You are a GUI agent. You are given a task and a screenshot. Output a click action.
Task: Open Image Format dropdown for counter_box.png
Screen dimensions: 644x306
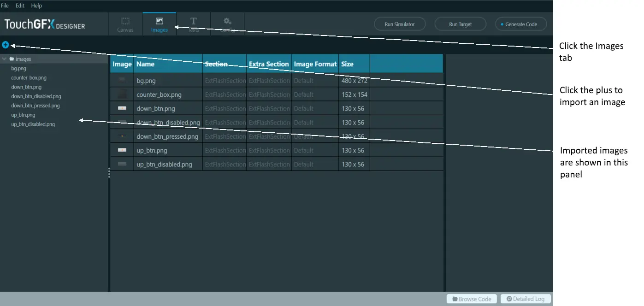pos(315,94)
